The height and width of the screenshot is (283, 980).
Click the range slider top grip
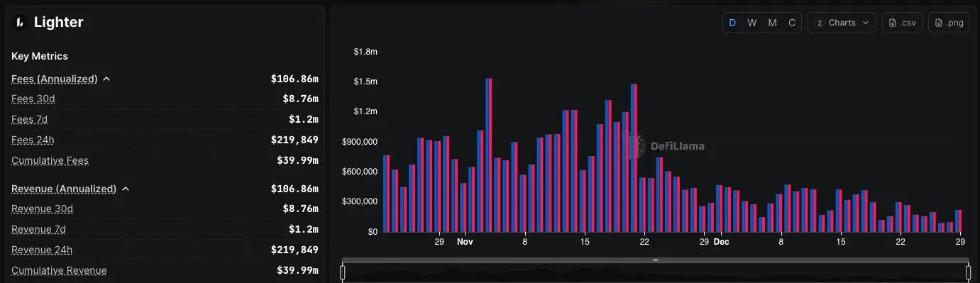(656, 260)
